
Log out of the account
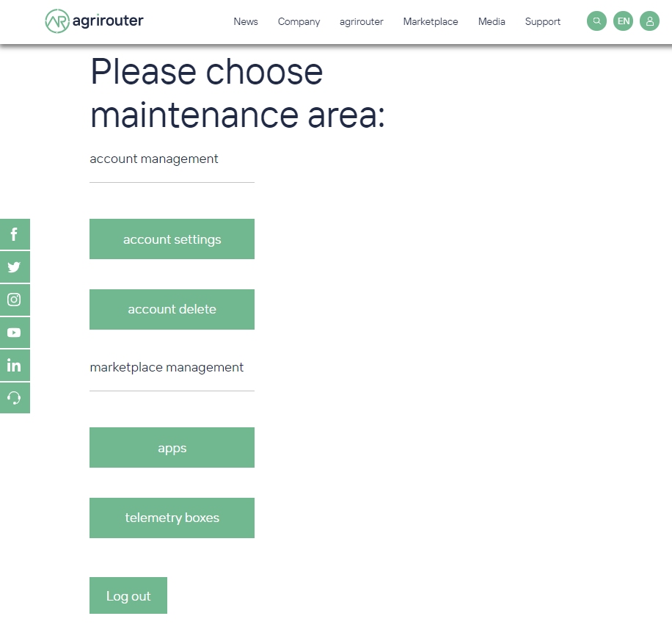click(128, 595)
